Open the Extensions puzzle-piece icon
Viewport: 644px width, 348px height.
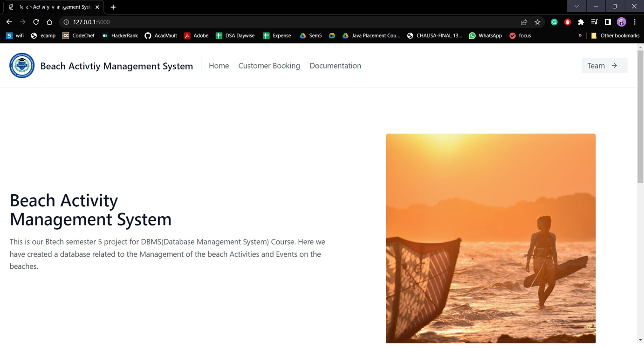581,22
